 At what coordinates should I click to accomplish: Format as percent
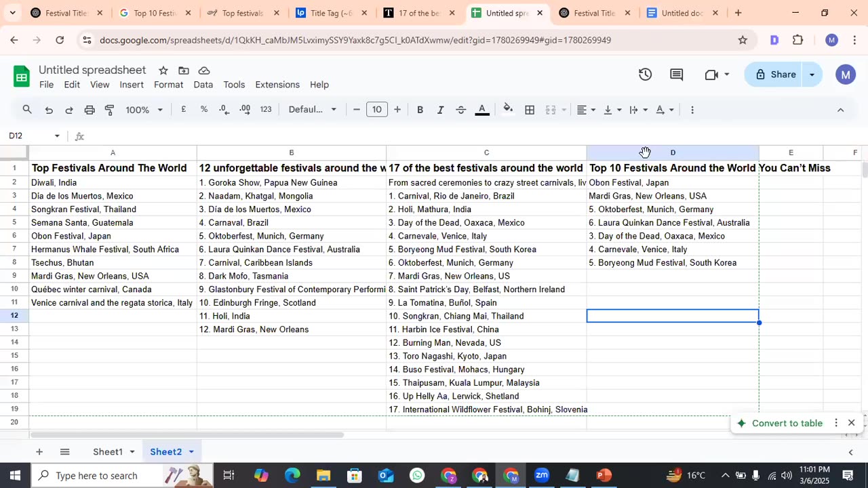coord(203,110)
